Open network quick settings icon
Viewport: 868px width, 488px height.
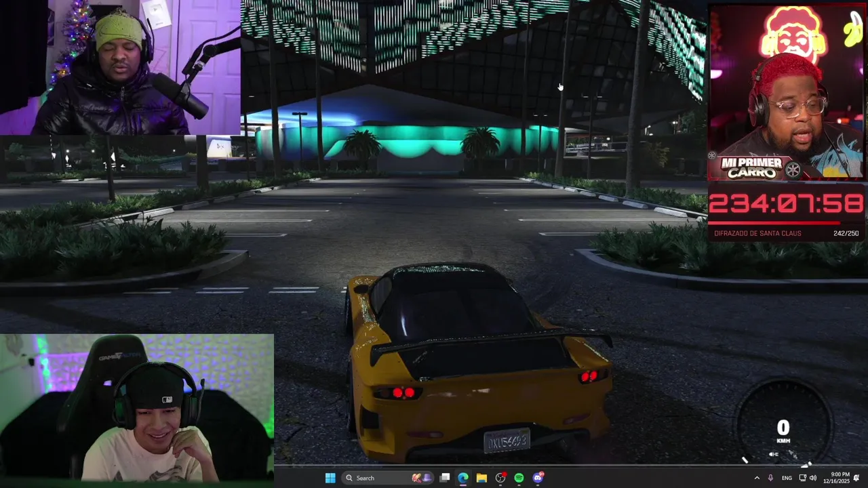pos(803,478)
